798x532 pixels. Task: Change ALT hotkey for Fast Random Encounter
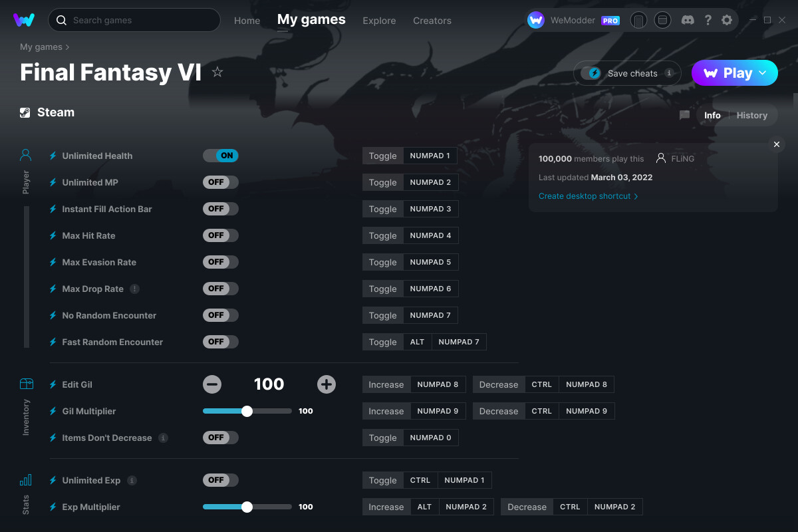(x=417, y=342)
